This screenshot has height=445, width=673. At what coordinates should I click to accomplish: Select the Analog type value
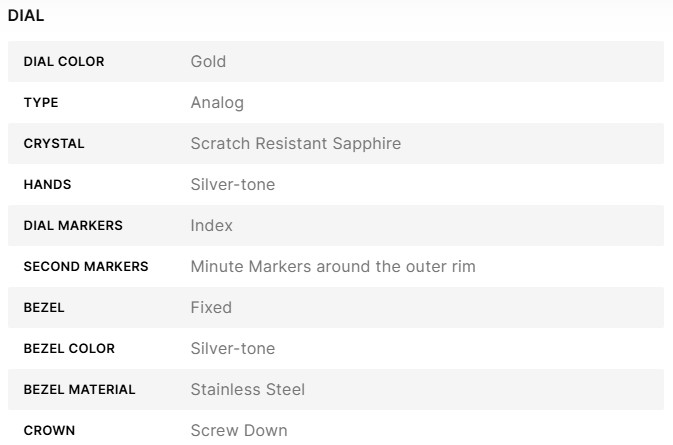click(217, 103)
